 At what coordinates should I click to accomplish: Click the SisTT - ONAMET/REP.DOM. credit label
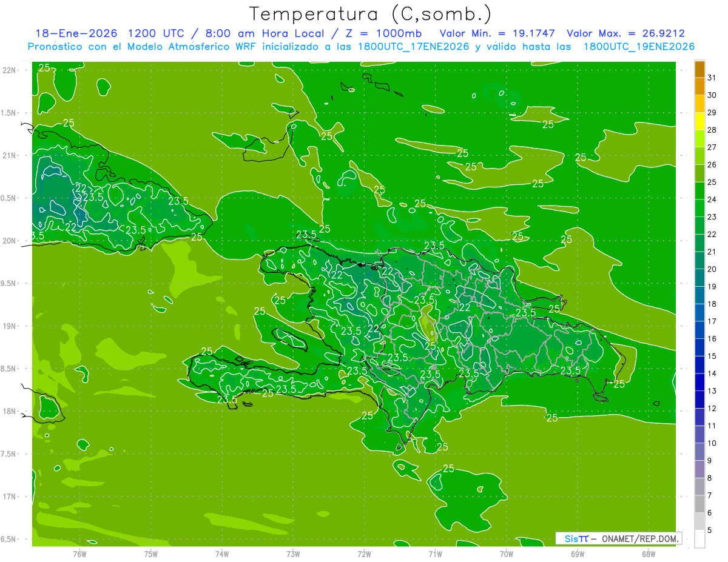pos(619,538)
